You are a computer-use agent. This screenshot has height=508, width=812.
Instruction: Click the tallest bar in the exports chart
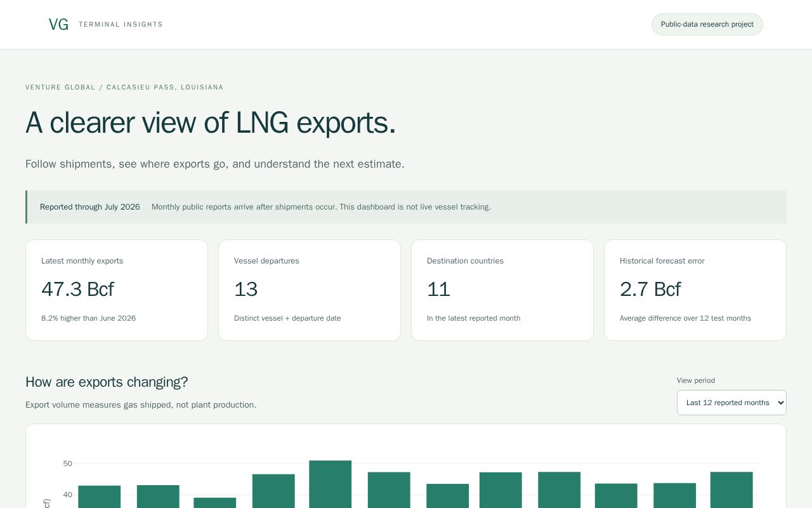(330, 484)
